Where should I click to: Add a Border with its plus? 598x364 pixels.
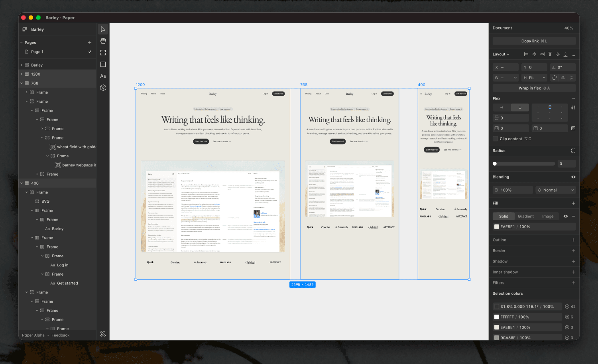coord(573,250)
